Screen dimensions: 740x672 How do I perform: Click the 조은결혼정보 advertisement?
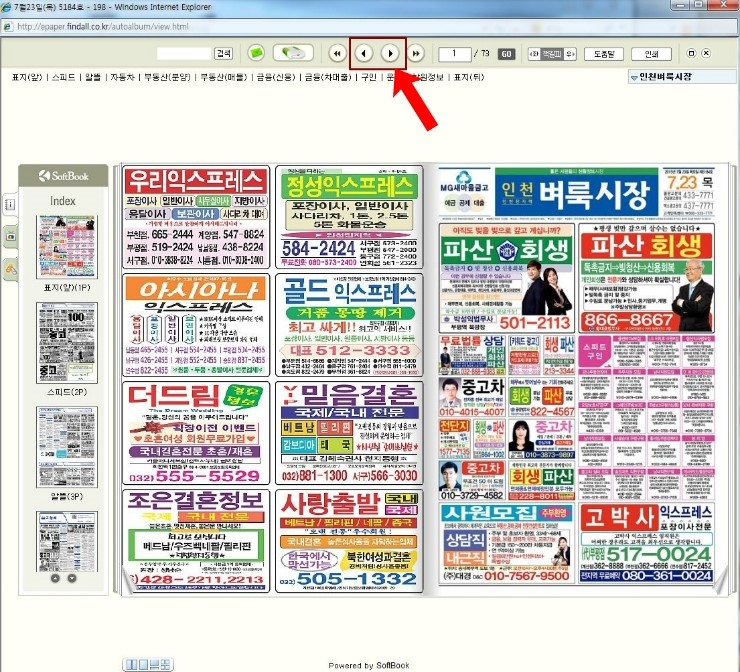(196, 541)
